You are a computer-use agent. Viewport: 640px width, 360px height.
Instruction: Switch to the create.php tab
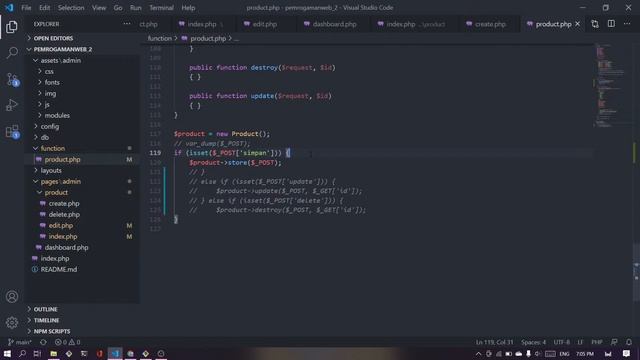pyautogui.click(x=490, y=24)
